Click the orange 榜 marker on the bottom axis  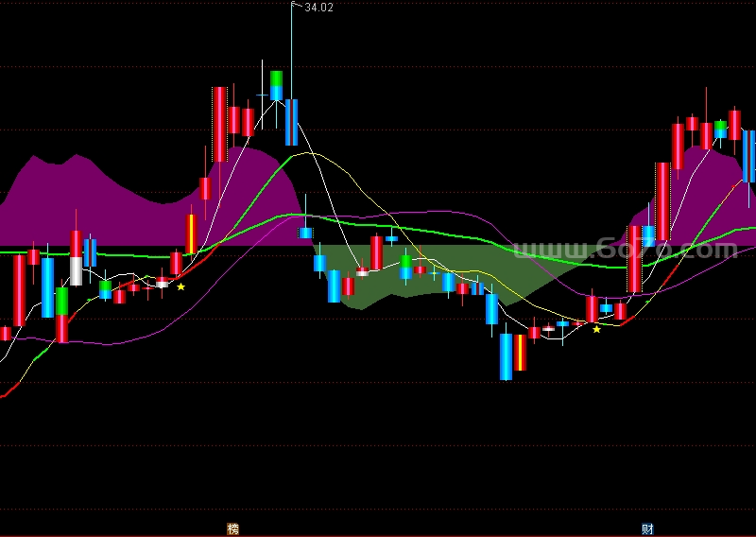pos(232,528)
